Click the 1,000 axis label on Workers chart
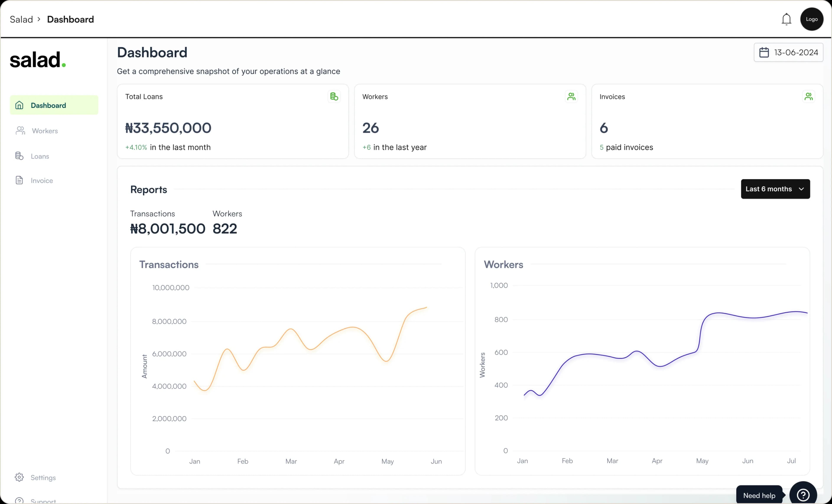The image size is (832, 504). (499, 286)
